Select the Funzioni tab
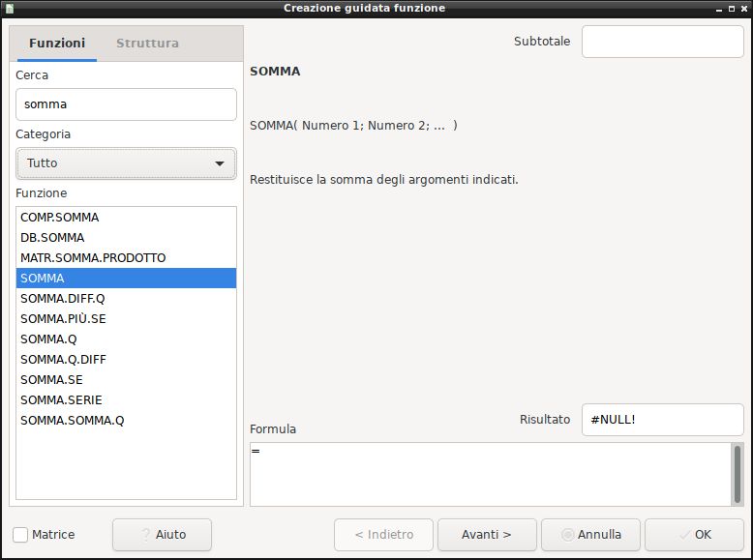The image size is (753, 560). [57, 44]
